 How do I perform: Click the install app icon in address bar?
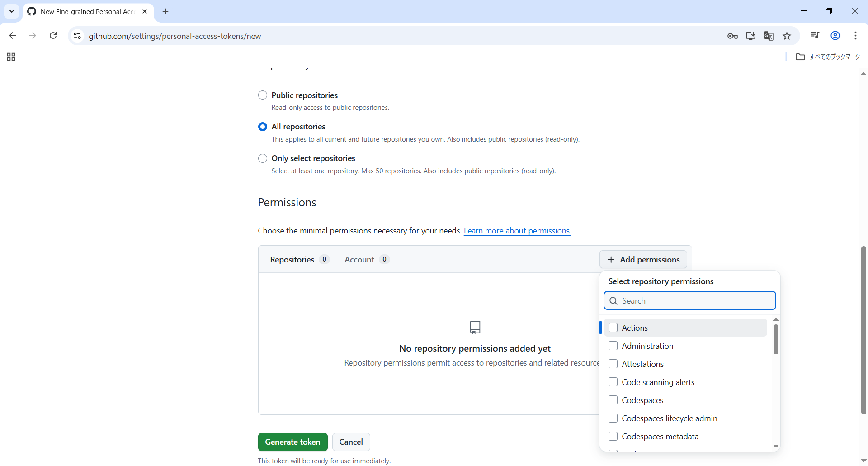click(750, 36)
